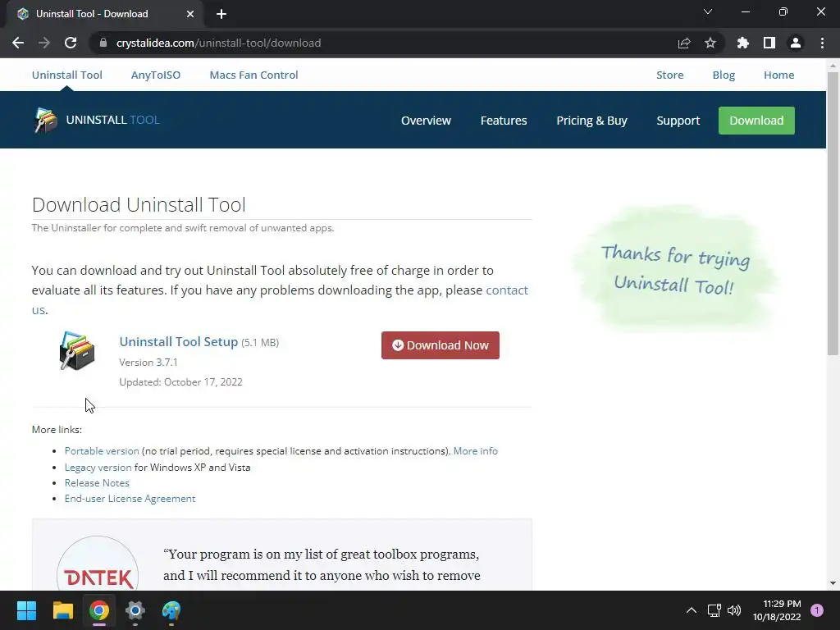Open clock and date in taskbar
This screenshot has height=630, width=840.
777,610
